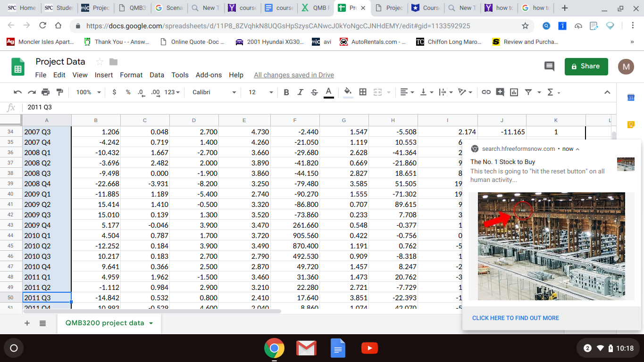Image resolution: width=644 pixels, height=362 pixels.
Task: Open the fill color picker
Action: [x=348, y=92]
